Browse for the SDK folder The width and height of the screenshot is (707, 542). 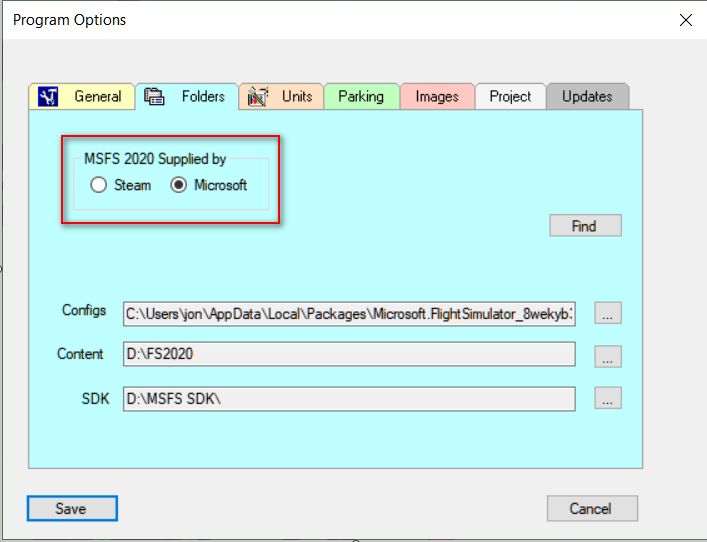(x=608, y=398)
